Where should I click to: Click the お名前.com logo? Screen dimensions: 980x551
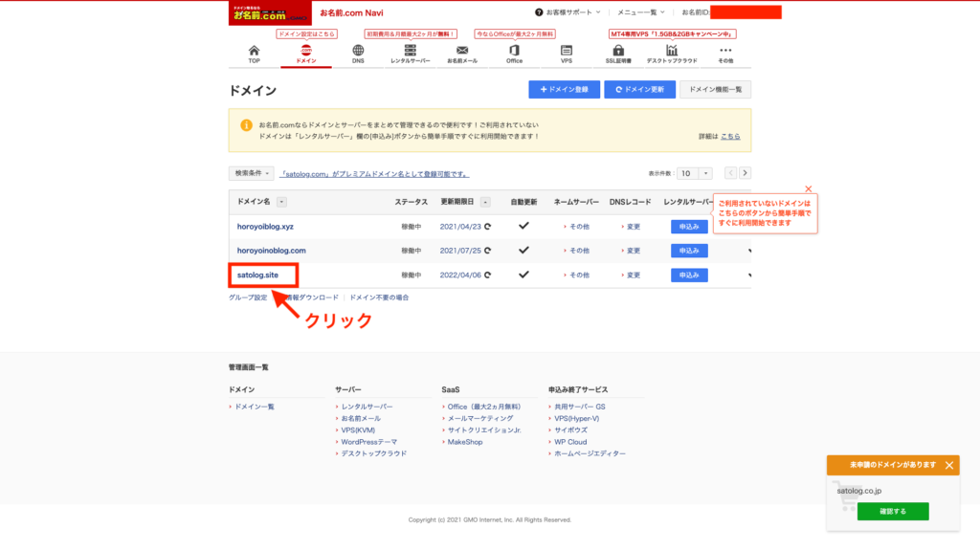point(270,12)
